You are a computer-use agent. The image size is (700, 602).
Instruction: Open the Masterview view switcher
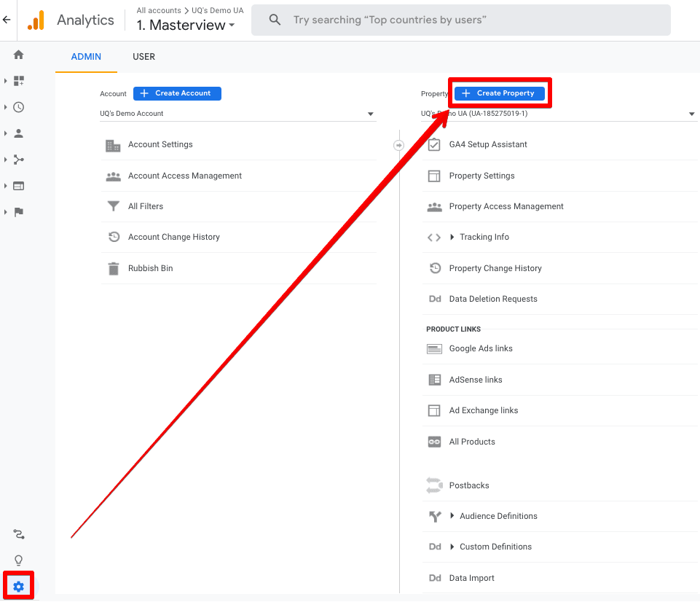coord(185,25)
